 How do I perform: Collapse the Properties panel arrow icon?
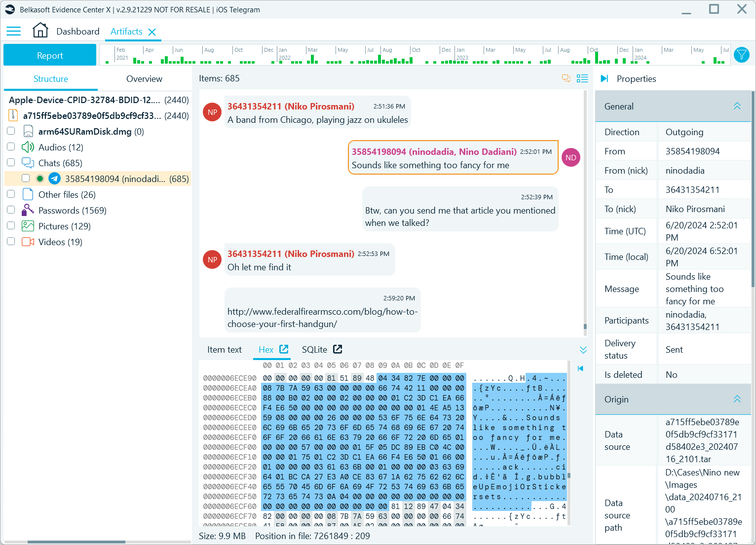pos(604,79)
